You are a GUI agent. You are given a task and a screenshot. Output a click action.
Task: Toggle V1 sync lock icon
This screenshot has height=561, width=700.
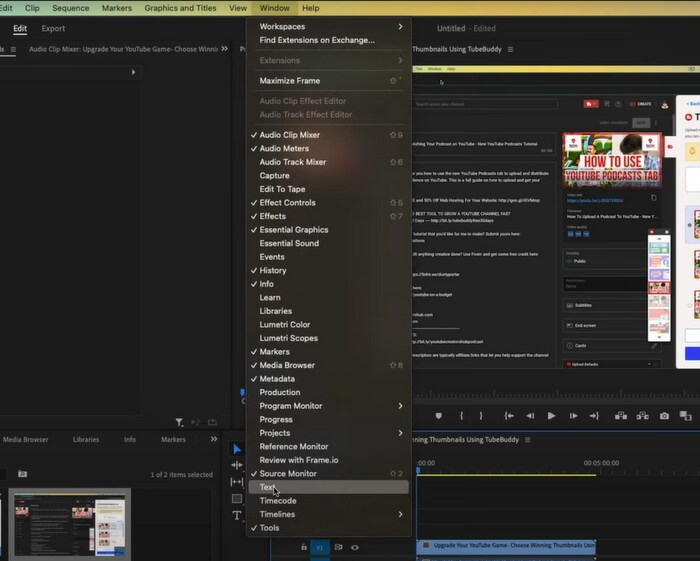pos(338,547)
